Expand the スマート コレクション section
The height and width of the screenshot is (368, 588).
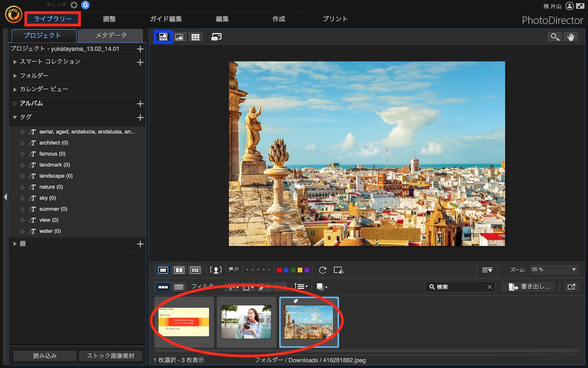click(15, 62)
